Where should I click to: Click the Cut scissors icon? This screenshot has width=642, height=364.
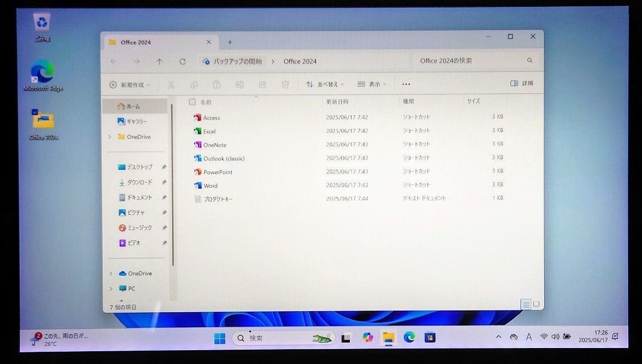[171, 84]
